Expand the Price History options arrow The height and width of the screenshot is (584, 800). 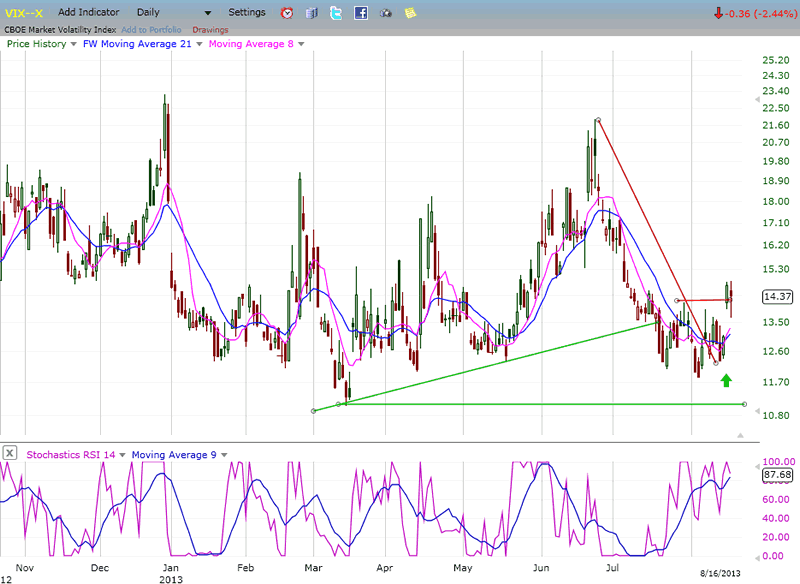point(73,44)
